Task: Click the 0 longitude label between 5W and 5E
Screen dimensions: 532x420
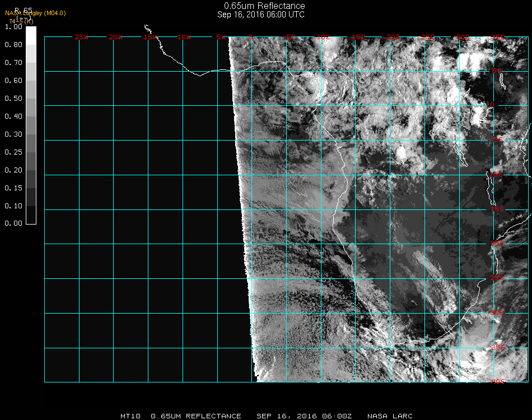Action: click(250, 37)
